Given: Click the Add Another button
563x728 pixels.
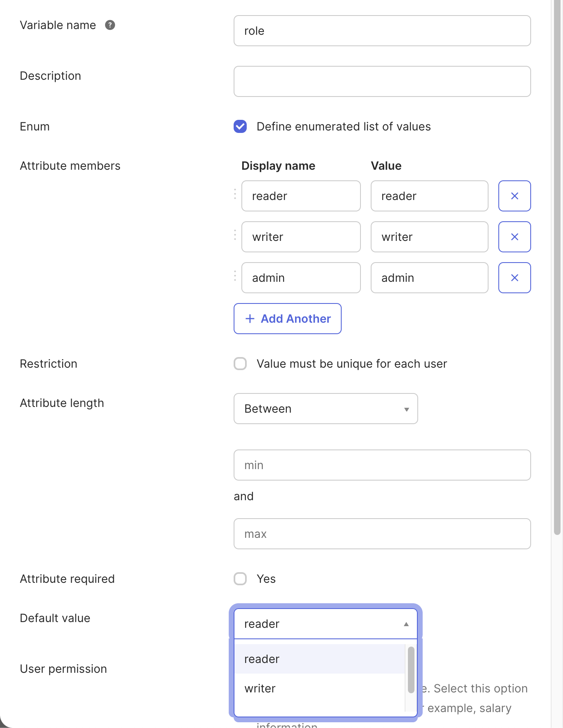Looking at the screenshot, I should 288,319.
